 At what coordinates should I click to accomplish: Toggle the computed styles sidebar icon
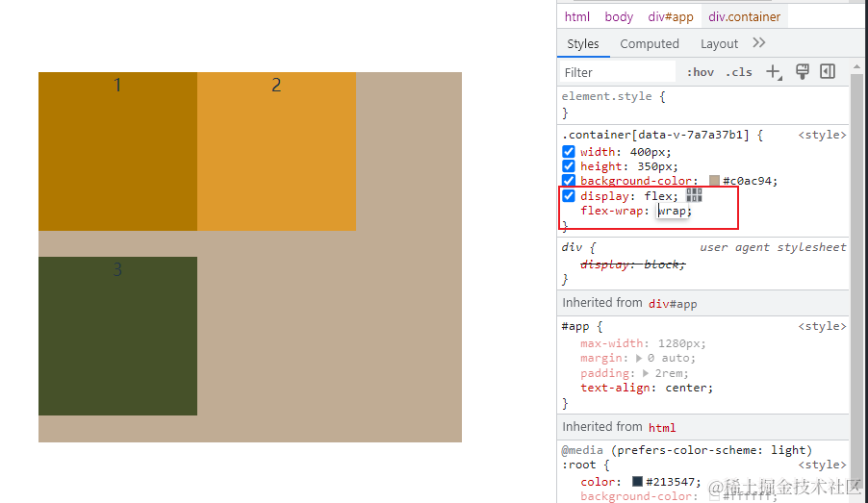(828, 71)
